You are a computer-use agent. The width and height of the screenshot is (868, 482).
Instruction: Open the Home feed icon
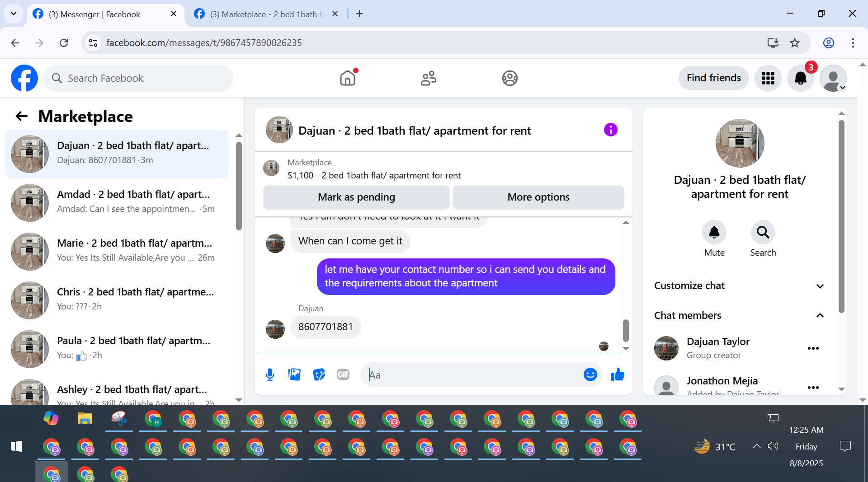(348, 78)
